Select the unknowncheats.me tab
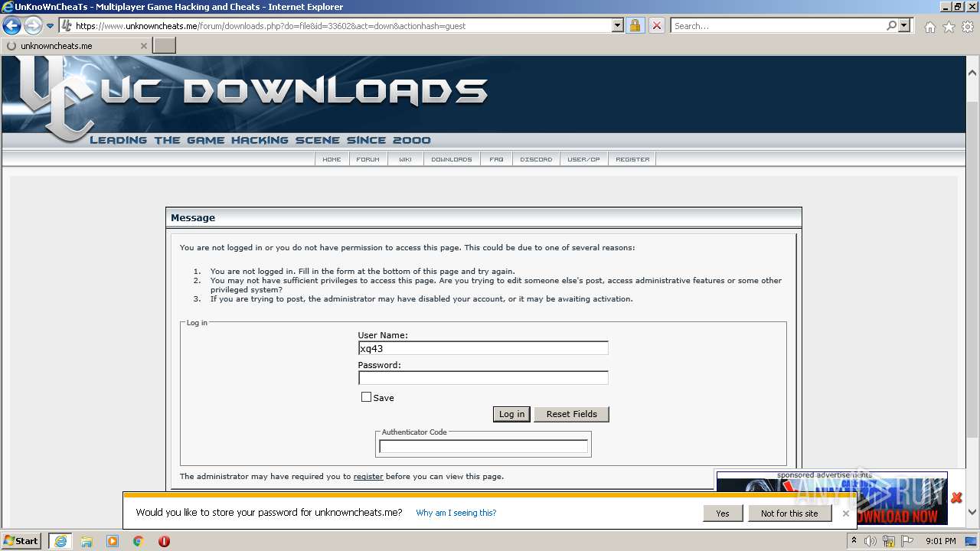The width and height of the screenshot is (980, 551). pyautogui.click(x=77, y=46)
